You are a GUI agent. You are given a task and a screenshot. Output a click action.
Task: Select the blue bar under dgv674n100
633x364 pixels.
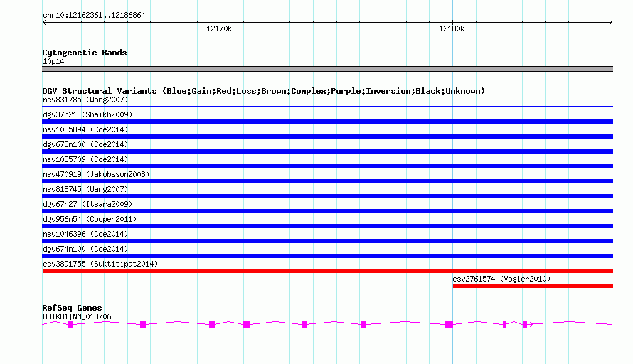pos(327,256)
